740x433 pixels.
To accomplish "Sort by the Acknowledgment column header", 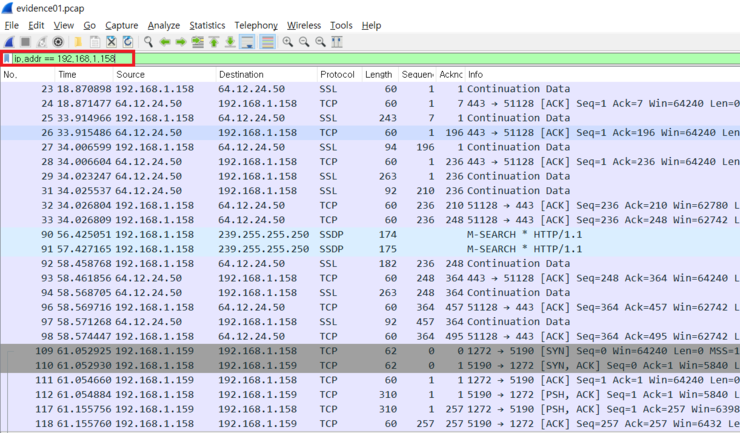I will [x=451, y=75].
